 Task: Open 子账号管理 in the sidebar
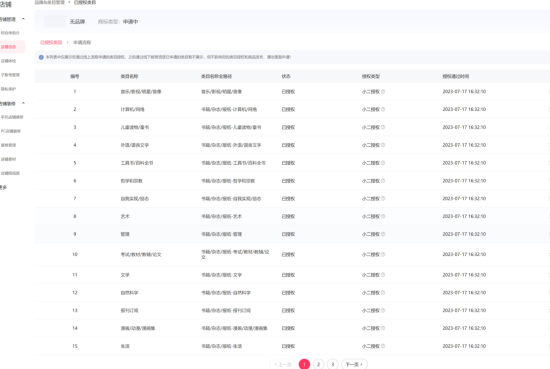[10, 75]
